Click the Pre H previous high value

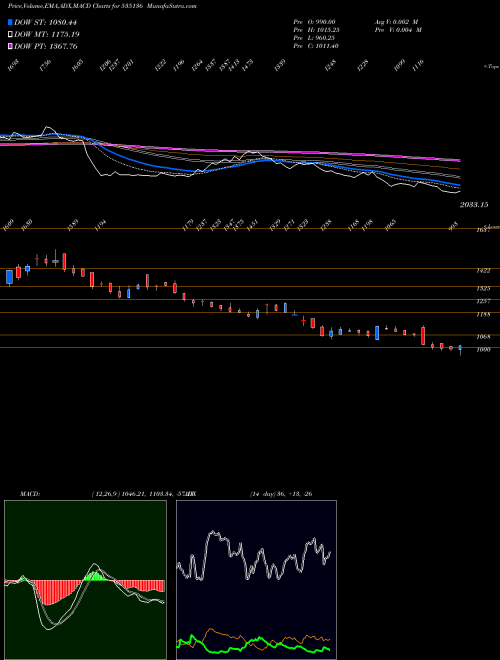pyautogui.click(x=316, y=30)
